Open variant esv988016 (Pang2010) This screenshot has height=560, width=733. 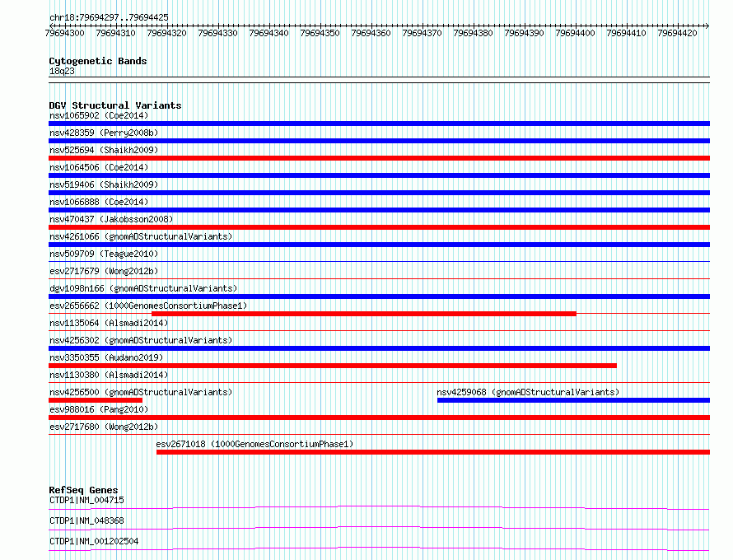99,409
